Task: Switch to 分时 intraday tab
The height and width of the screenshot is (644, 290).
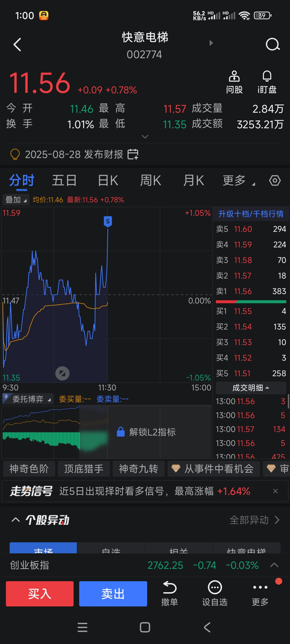Action: pyautogui.click(x=22, y=181)
